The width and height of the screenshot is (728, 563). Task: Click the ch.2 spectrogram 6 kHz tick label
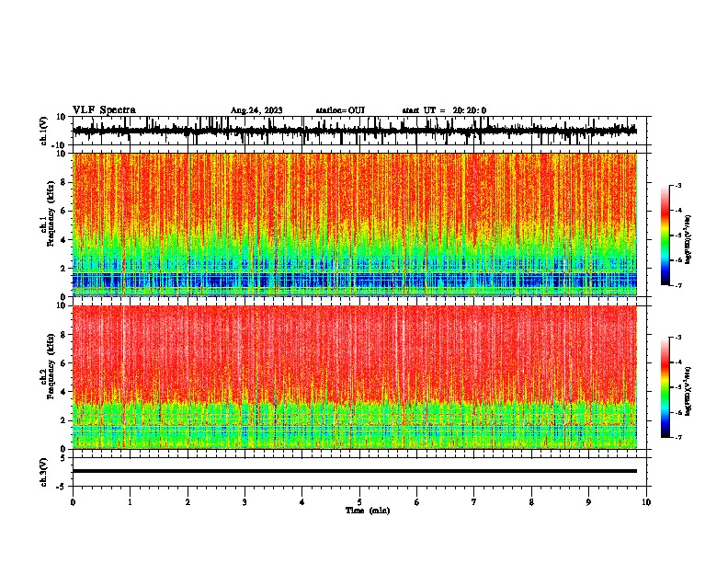click(63, 363)
